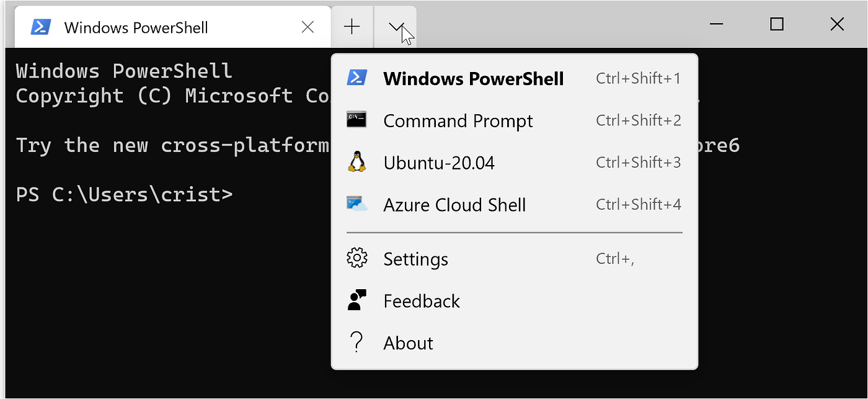Image resolution: width=868 pixels, height=399 pixels.
Task: Collapse the new tab profile dropdown
Action: coord(396,26)
